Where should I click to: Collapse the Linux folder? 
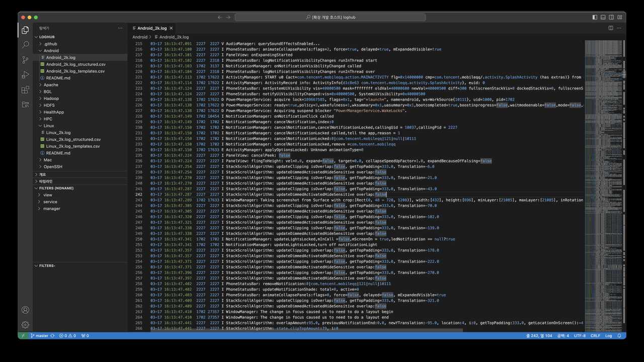[x=80, y=126]
